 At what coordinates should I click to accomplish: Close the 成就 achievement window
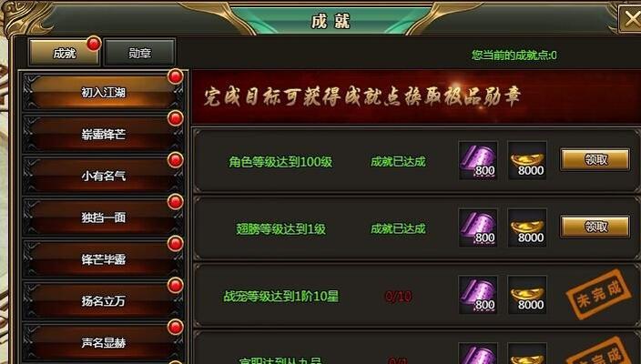pyautogui.click(x=631, y=18)
